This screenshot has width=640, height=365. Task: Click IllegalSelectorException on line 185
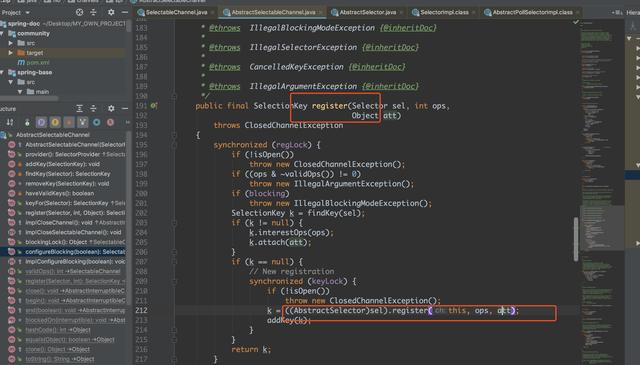coord(303,47)
